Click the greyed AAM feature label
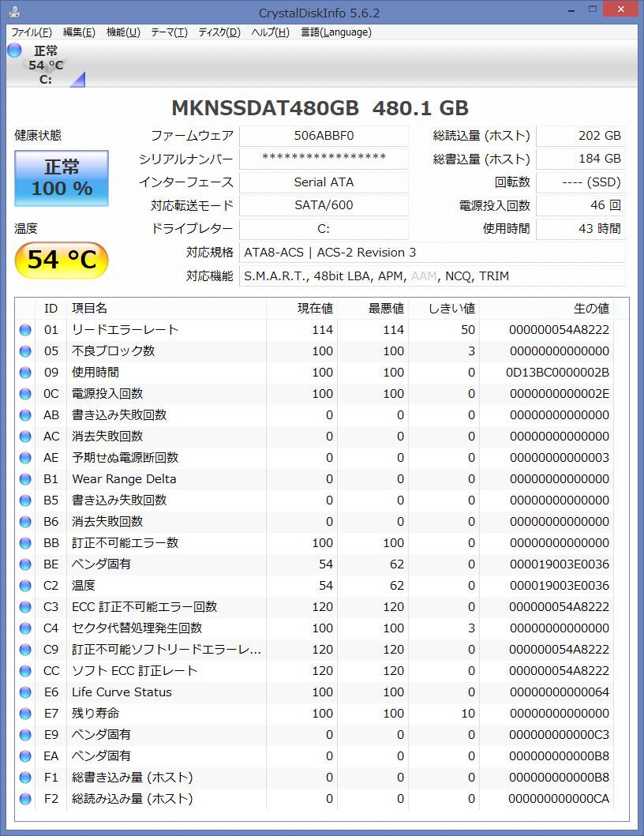This screenshot has width=644, height=836. [x=424, y=276]
